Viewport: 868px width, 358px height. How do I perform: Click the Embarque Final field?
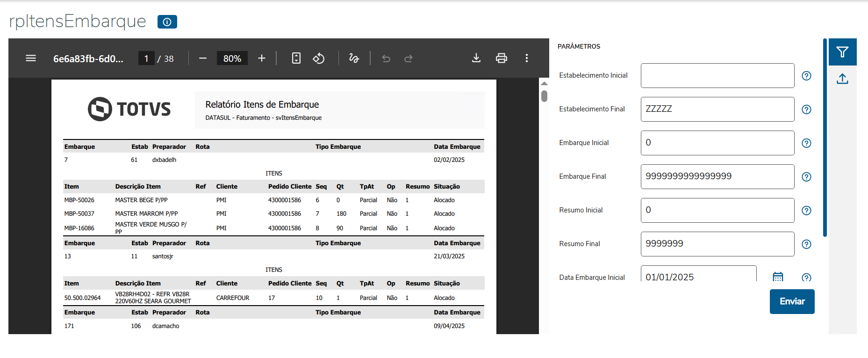[x=717, y=177]
